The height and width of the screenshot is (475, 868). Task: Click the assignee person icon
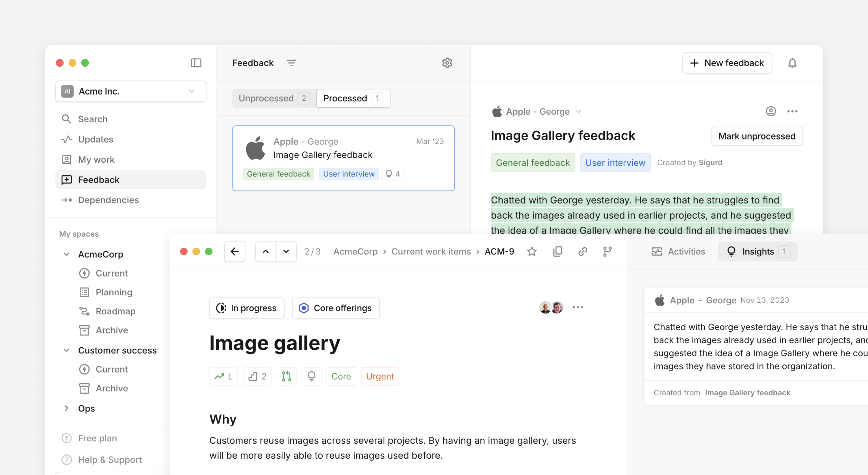pos(771,111)
